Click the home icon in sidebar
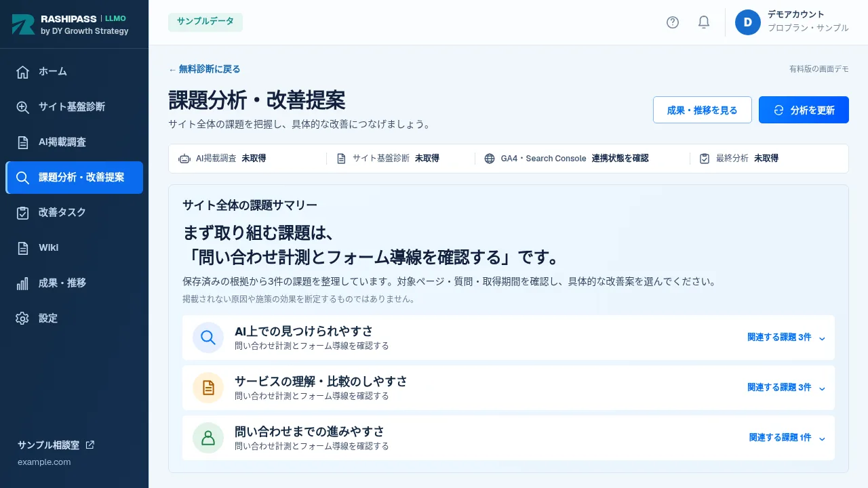Screen dimensions: 868x488 (x=22, y=72)
